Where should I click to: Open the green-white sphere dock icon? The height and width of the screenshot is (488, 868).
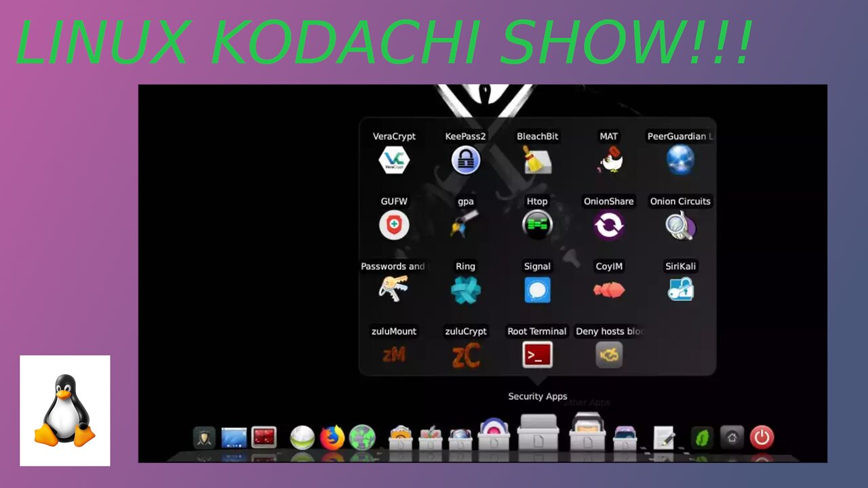pyautogui.click(x=302, y=438)
